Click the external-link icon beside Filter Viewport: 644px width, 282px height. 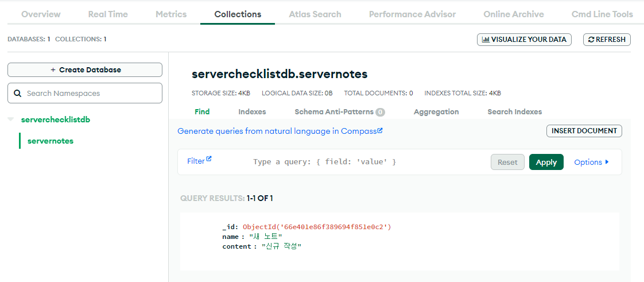click(x=209, y=159)
